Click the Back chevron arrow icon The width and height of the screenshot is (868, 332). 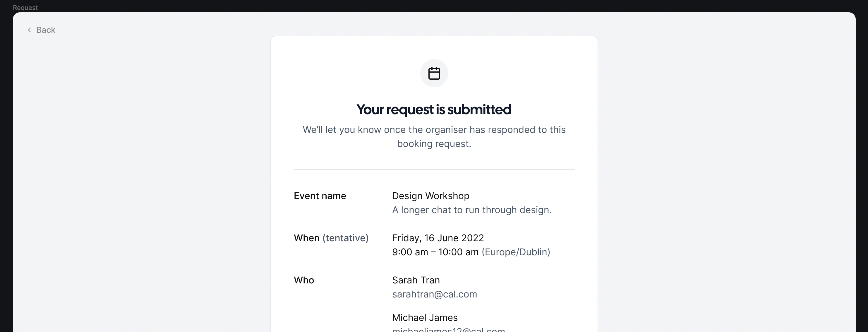[29, 30]
